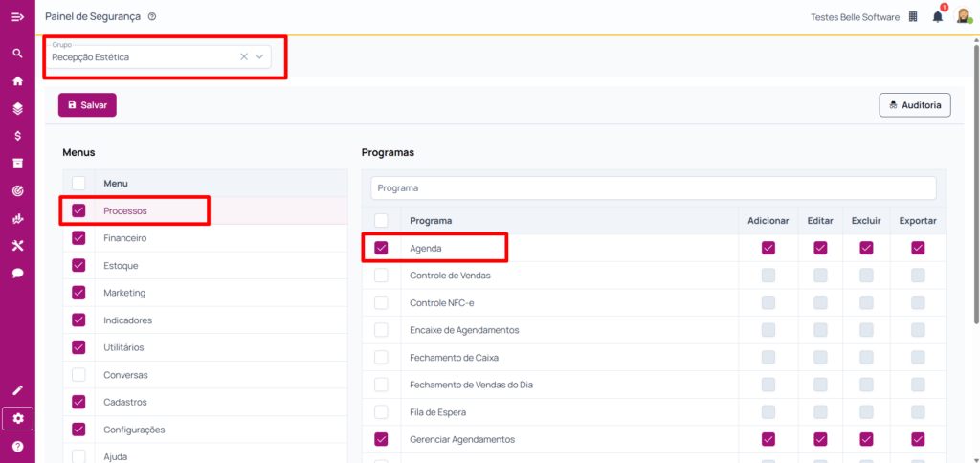Toggle the Excluir permission checkbox for Agenda
This screenshot has width=980, height=463.
(x=866, y=248)
